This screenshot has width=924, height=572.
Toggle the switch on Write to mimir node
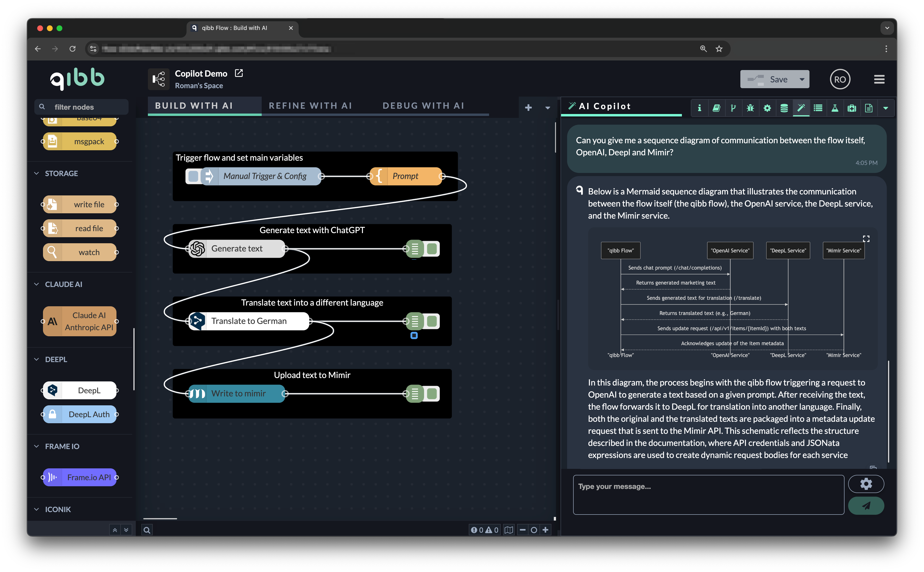pyautogui.click(x=432, y=393)
